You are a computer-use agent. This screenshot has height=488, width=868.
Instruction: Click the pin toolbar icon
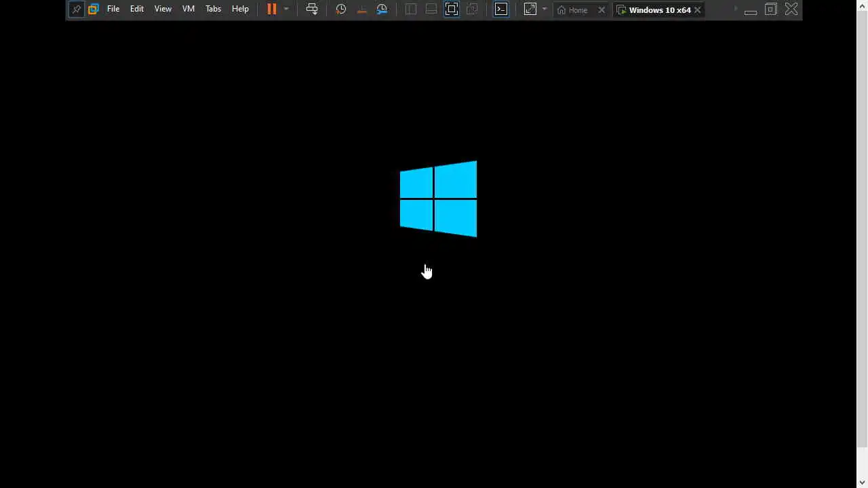click(x=77, y=9)
